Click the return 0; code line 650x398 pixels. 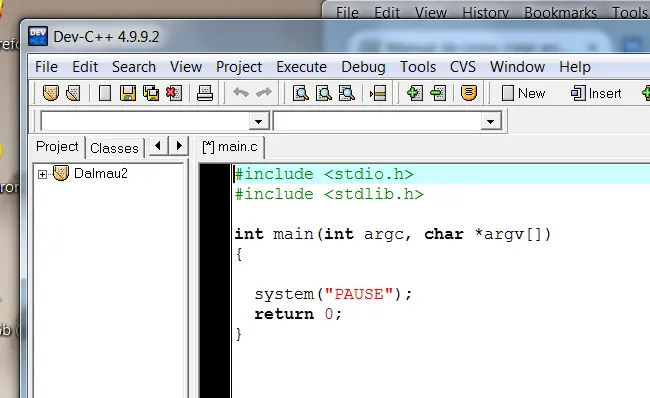[298, 314]
